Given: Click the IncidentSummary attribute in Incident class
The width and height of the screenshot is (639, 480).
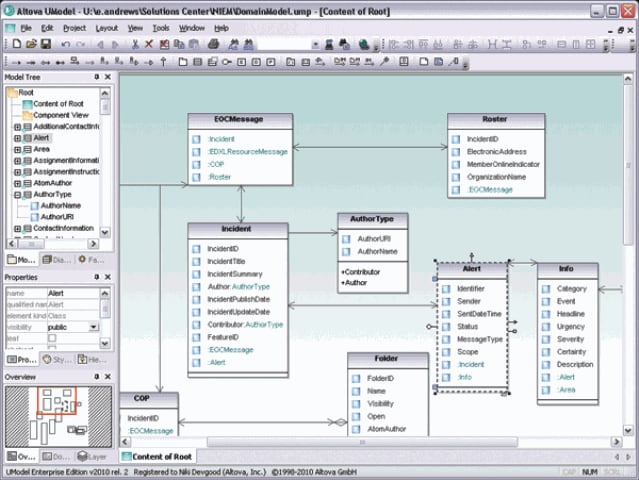Looking at the screenshot, I should (235, 274).
